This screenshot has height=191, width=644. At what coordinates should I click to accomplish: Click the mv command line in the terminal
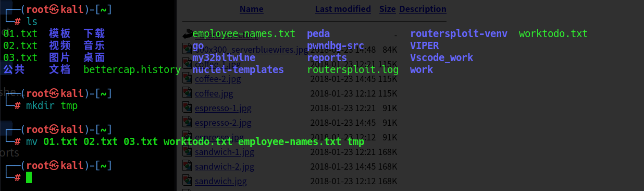click(195, 141)
